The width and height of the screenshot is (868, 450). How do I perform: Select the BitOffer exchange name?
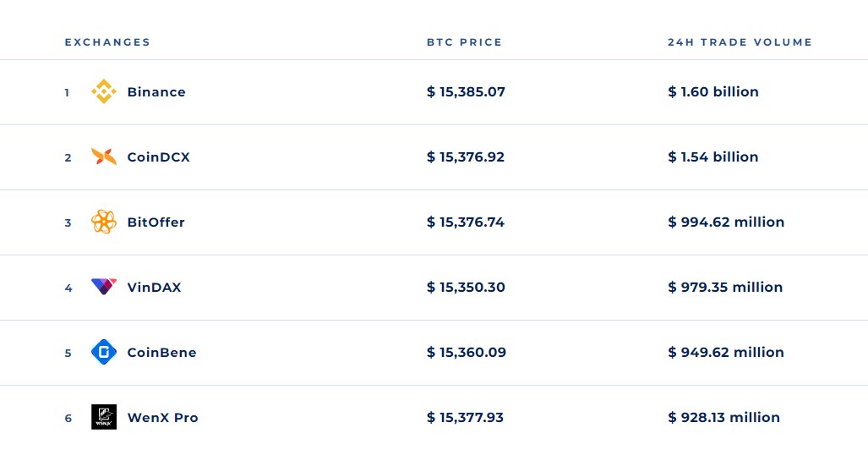(156, 222)
